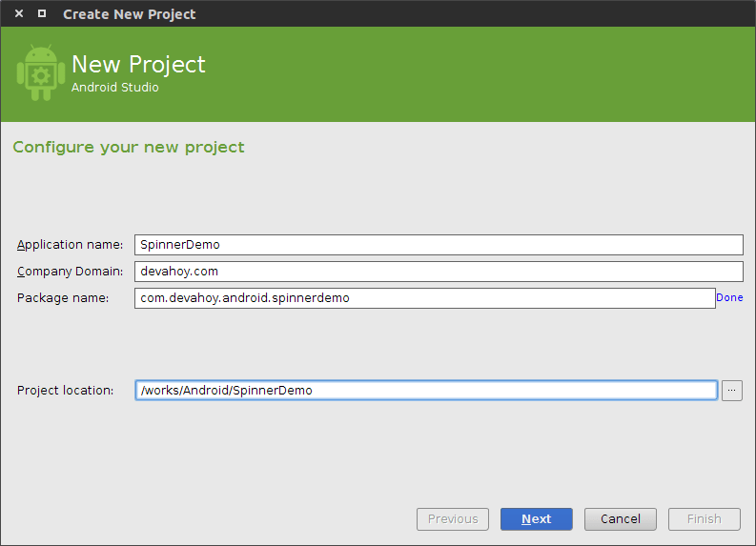Click the 'New Project' banner title
The image size is (756, 546).
pyautogui.click(x=138, y=65)
